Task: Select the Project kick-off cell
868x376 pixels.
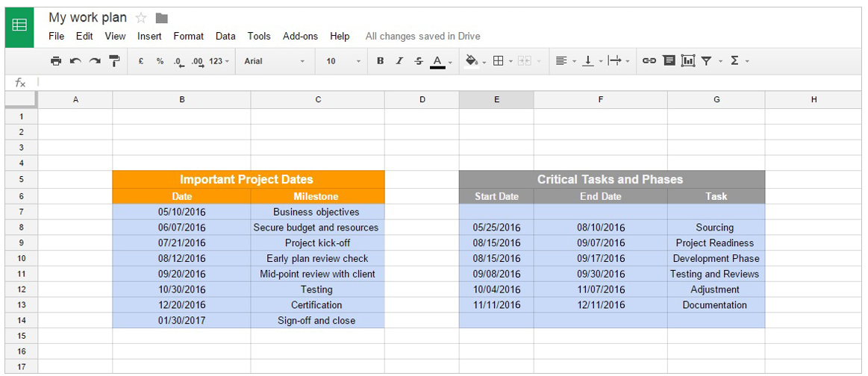Action: pos(317,242)
